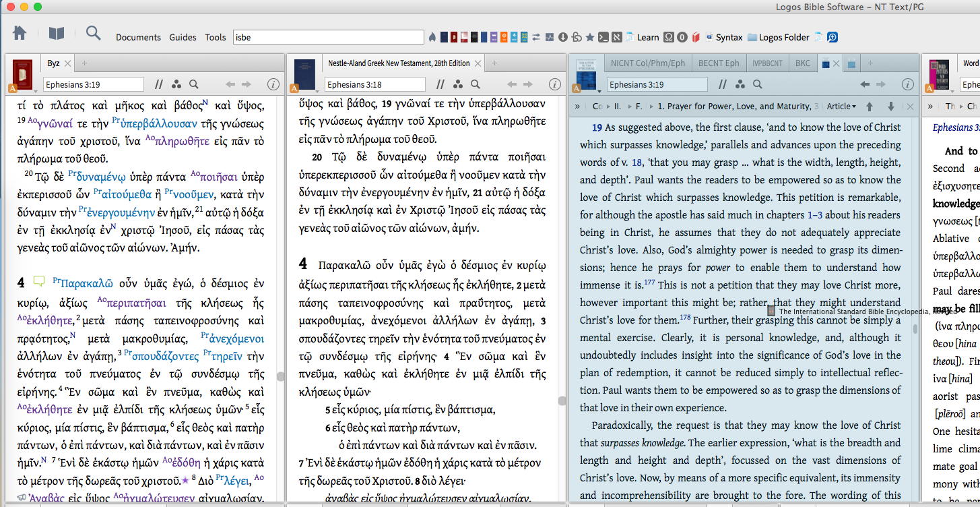Add a new tab in the Byz panel

pos(84,63)
